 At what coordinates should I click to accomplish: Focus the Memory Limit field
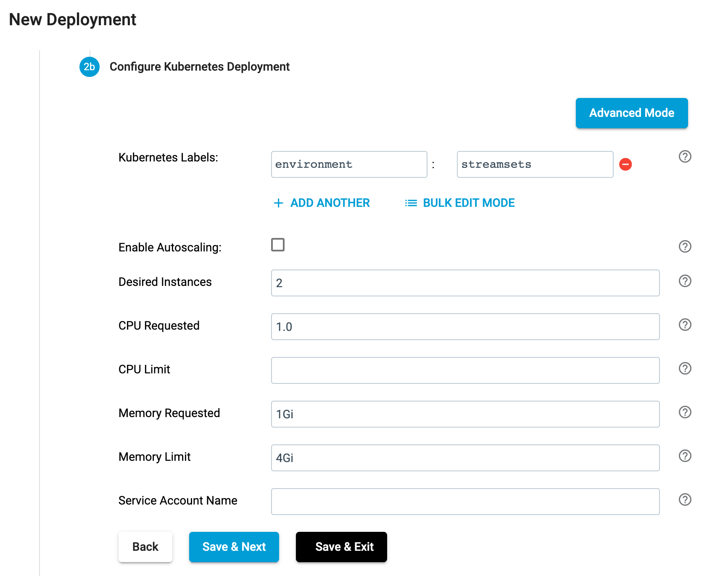(x=465, y=458)
